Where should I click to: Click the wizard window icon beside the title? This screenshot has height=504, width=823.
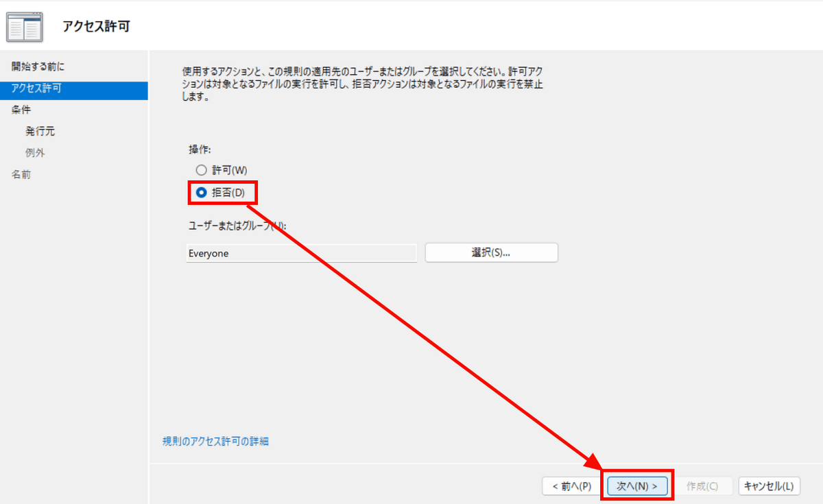coord(25,27)
